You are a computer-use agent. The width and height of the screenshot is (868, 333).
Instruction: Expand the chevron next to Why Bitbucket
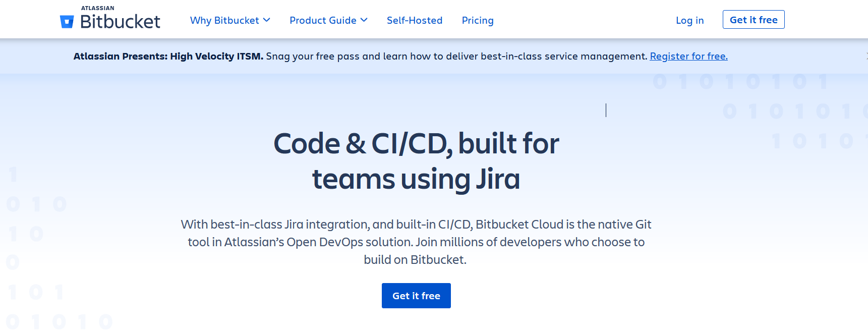coord(267,20)
